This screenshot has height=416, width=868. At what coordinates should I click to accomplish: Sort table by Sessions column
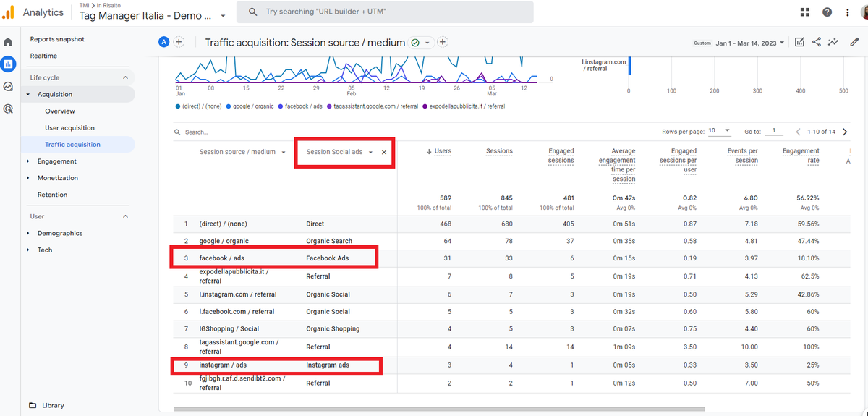pos(499,151)
